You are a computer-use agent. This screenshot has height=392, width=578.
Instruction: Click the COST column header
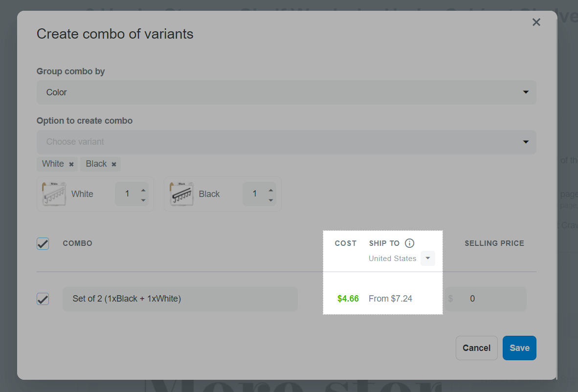point(345,243)
